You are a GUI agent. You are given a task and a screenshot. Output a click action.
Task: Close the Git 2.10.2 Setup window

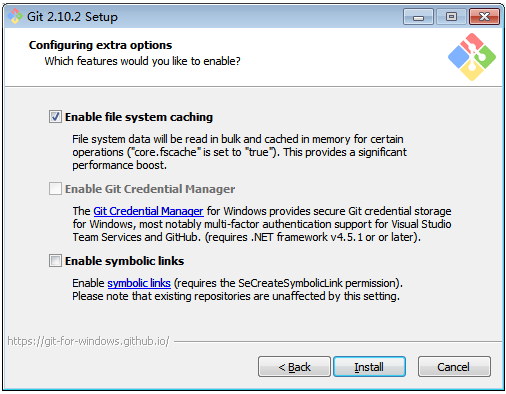tap(484, 17)
